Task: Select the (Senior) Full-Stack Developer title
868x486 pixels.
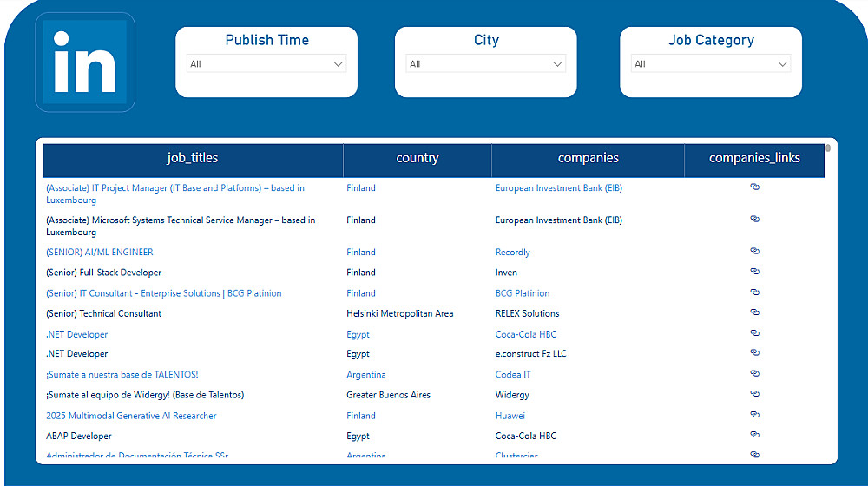Action: (103, 273)
